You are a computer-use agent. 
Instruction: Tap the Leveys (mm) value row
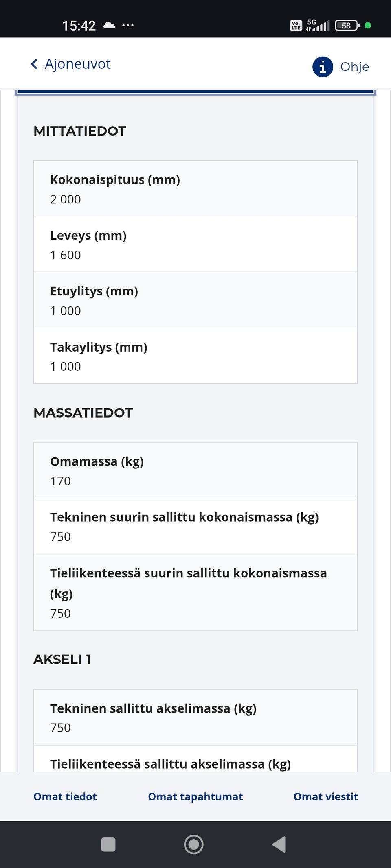point(195,245)
